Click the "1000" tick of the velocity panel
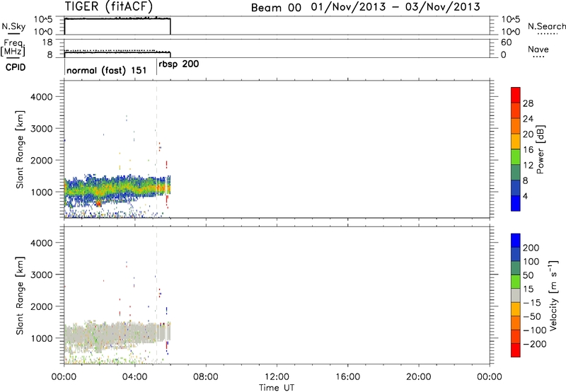Screen dimensions: 566x392 click(x=42, y=338)
